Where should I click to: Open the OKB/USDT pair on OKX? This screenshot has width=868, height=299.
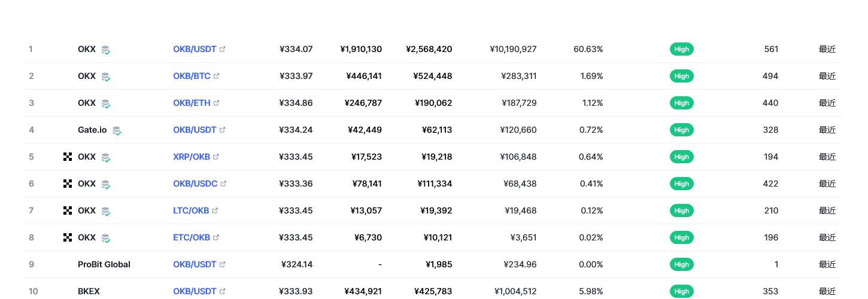pyautogui.click(x=195, y=49)
